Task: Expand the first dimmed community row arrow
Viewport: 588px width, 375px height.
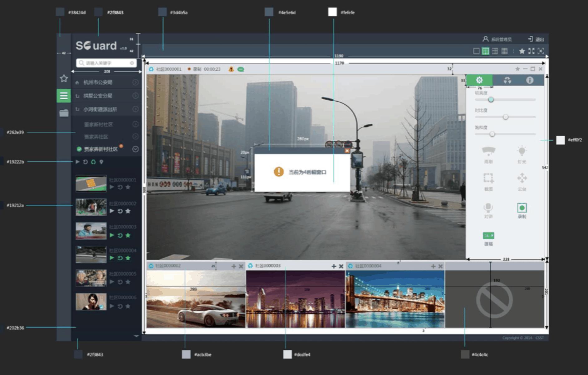Action: (x=135, y=124)
